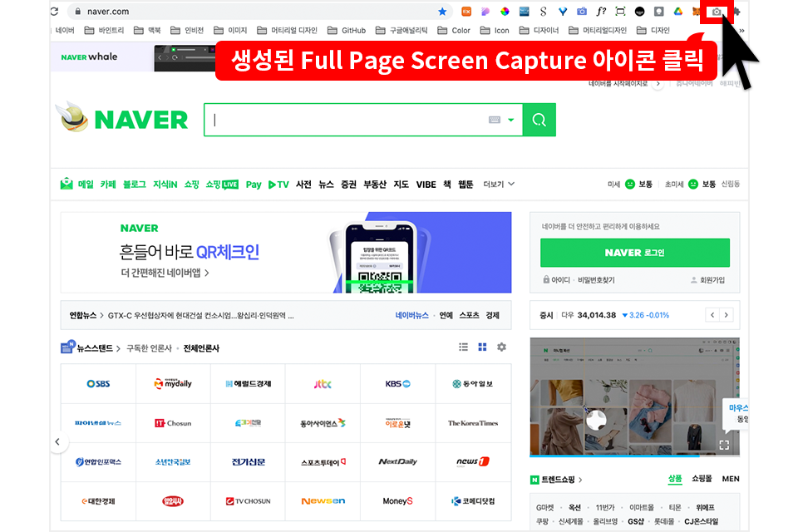Select the MEN tab in trend shopping
Viewport: 798px width, 532px height.
731,479
